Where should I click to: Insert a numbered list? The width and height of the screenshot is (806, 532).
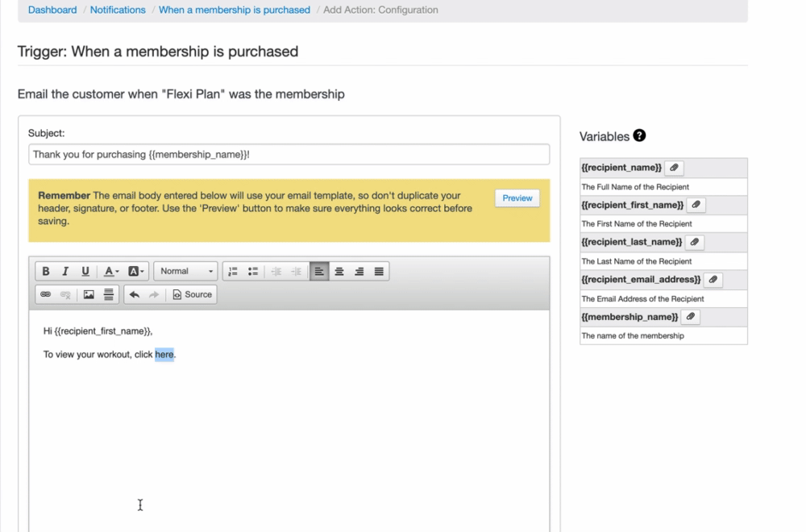[x=233, y=272]
